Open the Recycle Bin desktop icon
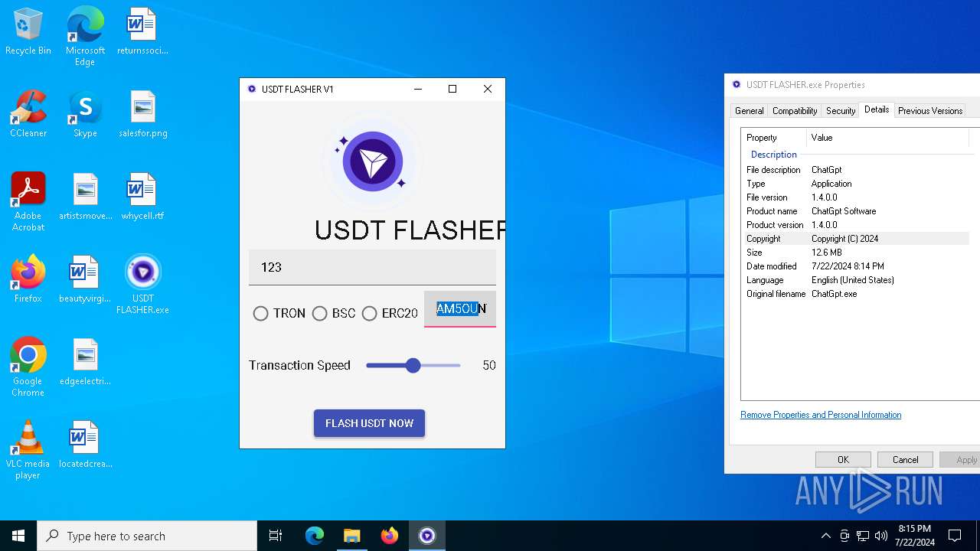Screen dimensions: 980x551 pos(28,32)
